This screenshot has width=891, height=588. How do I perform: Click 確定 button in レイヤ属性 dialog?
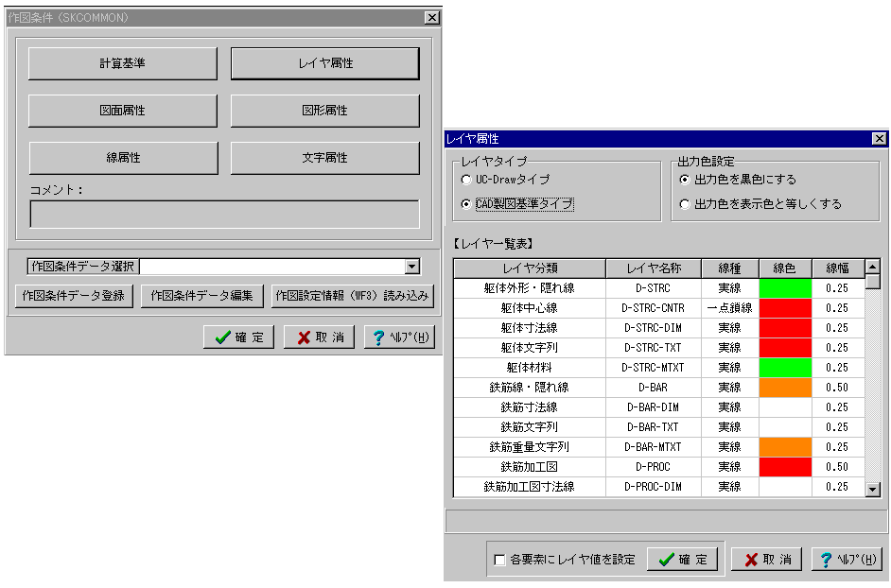click(x=682, y=559)
